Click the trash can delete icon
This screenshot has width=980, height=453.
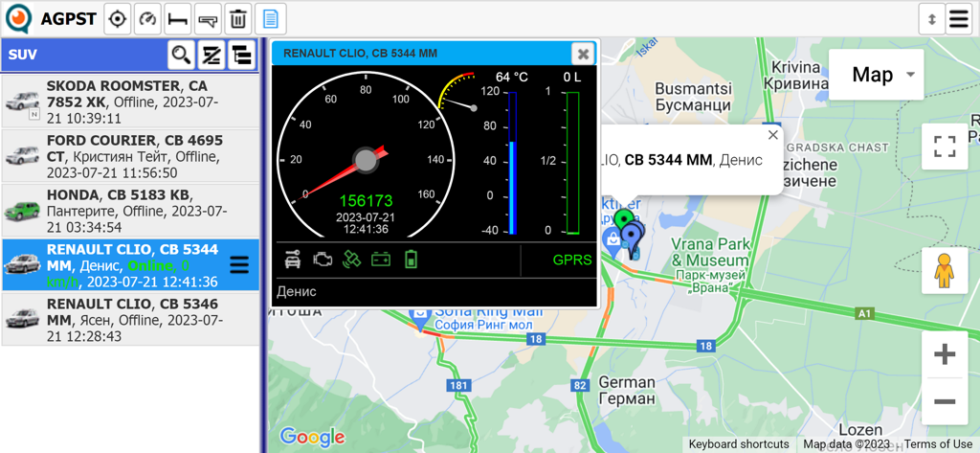tap(238, 19)
